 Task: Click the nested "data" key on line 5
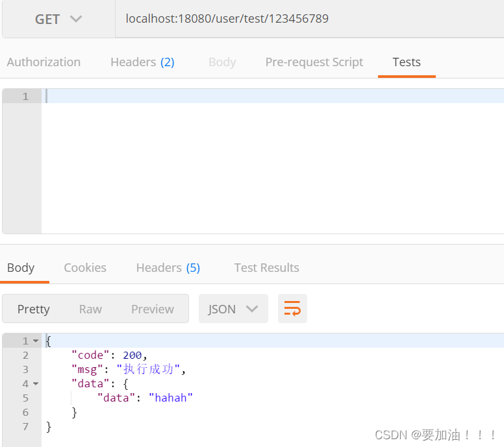tap(116, 398)
